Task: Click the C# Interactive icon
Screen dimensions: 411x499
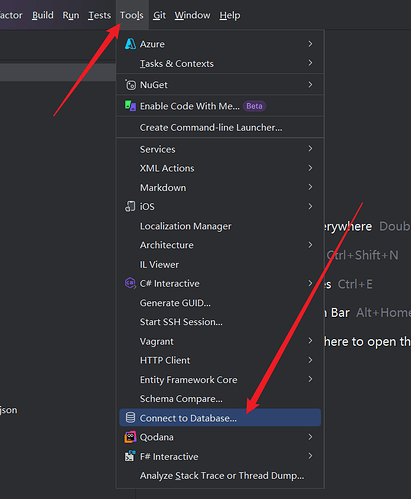Action: (x=130, y=283)
